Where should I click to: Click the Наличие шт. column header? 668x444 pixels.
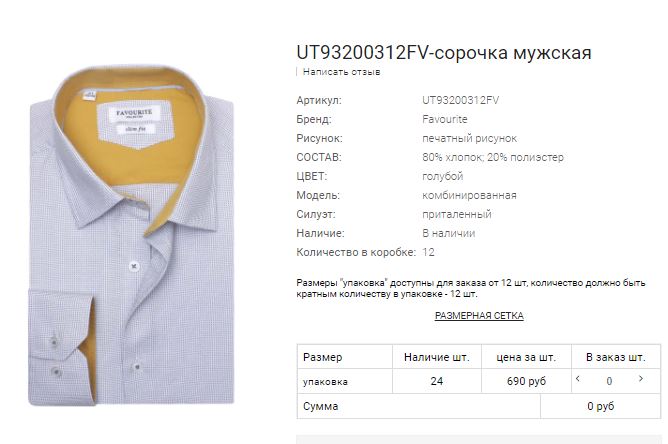(x=437, y=357)
